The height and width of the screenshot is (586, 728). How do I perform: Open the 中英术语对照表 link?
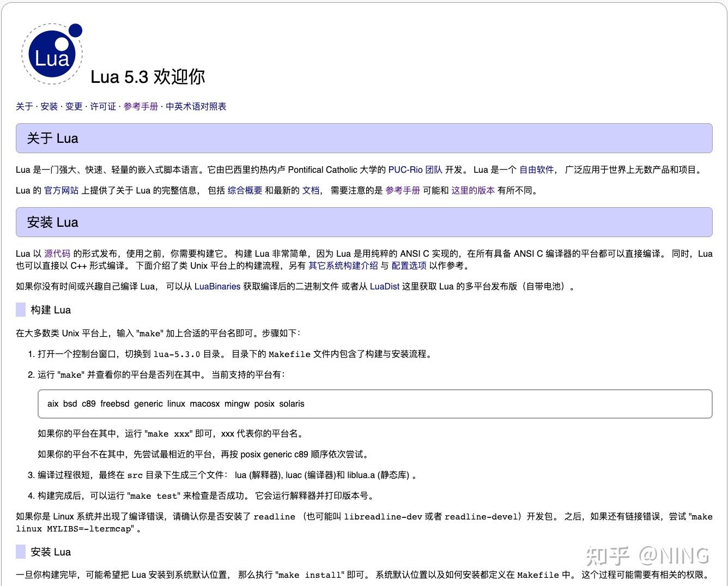pyautogui.click(x=196, y=106)
